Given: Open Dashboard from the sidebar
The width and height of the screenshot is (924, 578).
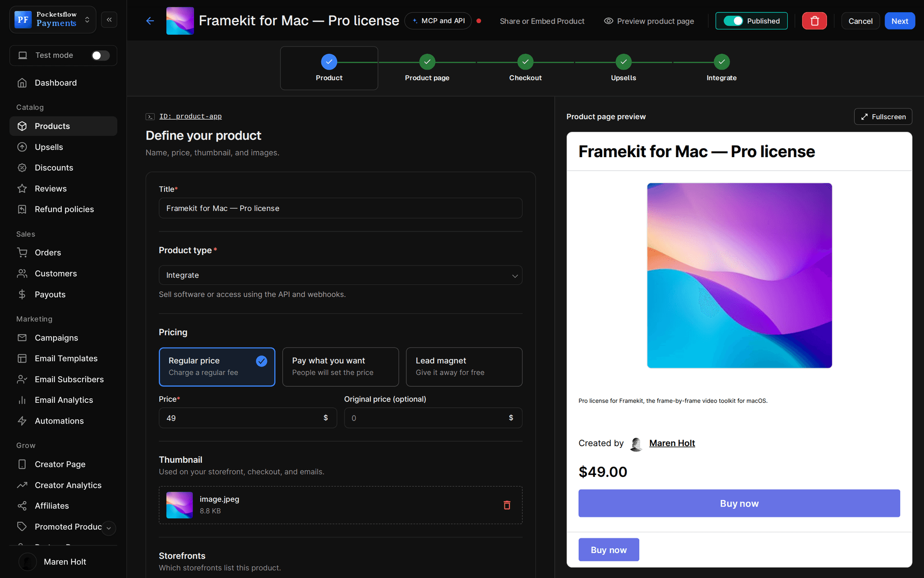Looking at the screenshot, I should point(63,83).
